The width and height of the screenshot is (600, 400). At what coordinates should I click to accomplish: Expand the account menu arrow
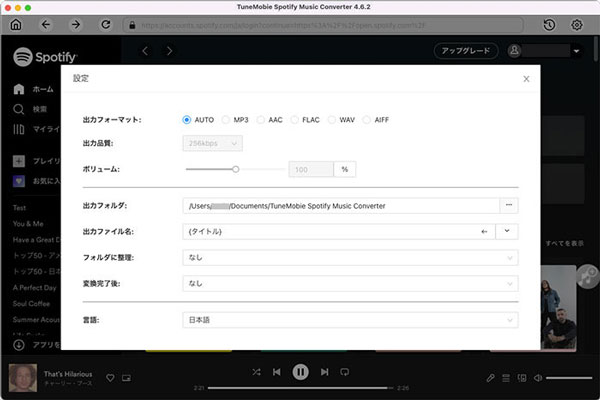tap(576, 51)
